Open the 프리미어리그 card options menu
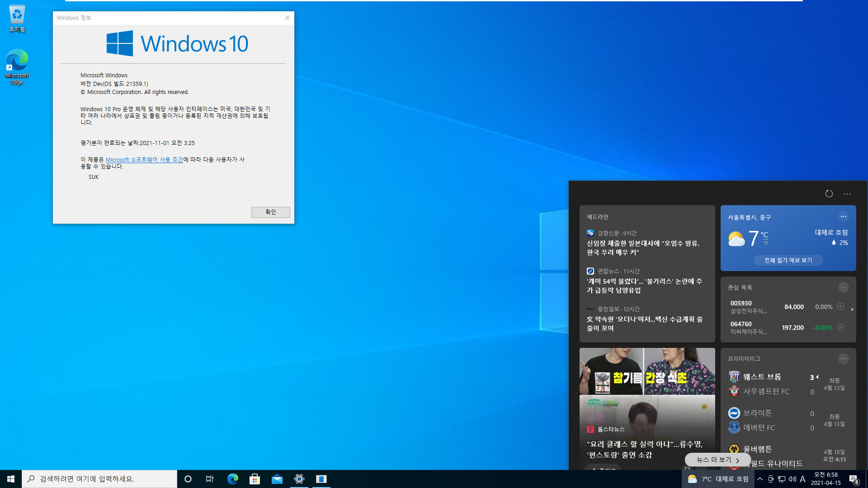Image resolution: width=868 pixels, height=488 pixels. (843, 359)
